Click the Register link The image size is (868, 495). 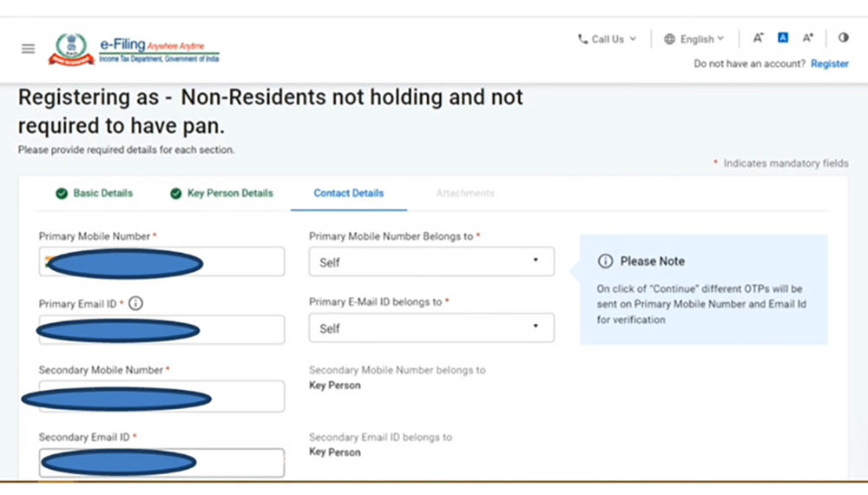pos(829,63)
